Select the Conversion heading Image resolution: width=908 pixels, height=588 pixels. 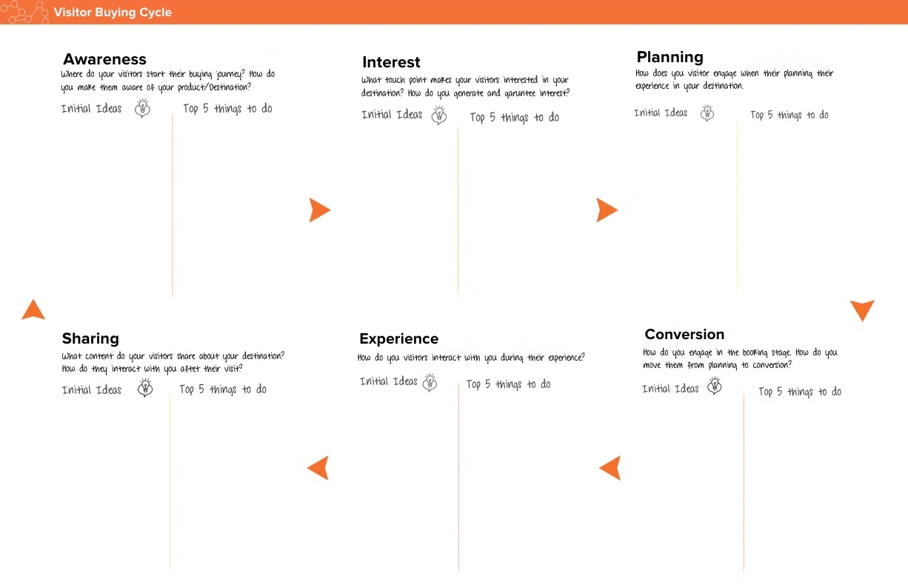[x=684, y=334]
